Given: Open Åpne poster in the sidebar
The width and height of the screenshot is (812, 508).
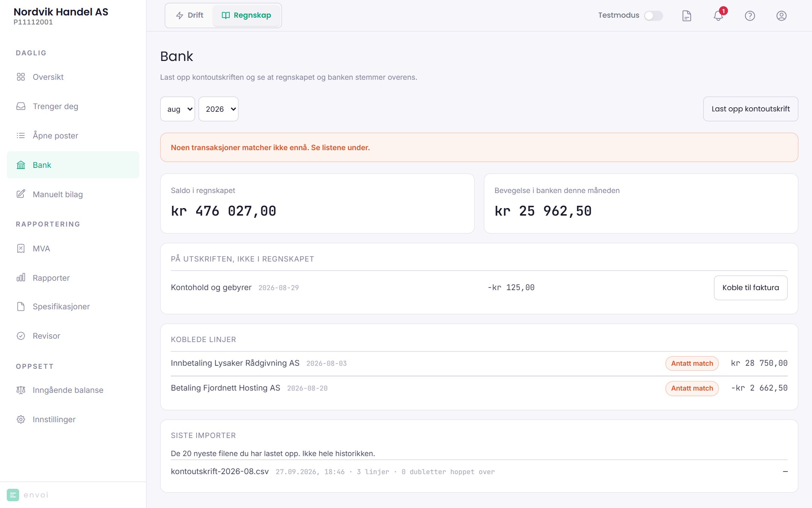Looking at the screenshot, I should [x=73, y=135].
